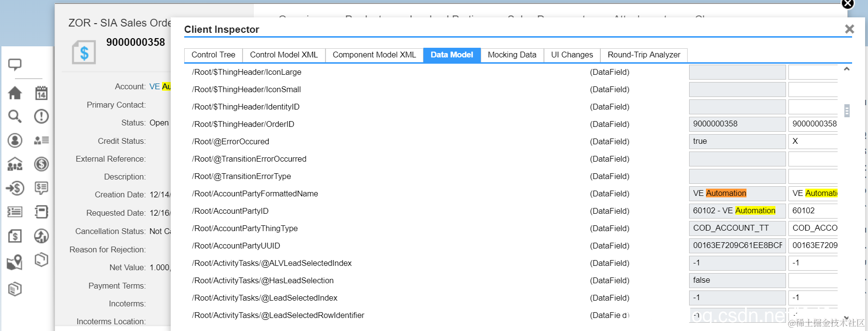The width and height of the screenshot is (868, 331).
Task: Open the Component Model XML tab
Action: click(x=374, y=55)
